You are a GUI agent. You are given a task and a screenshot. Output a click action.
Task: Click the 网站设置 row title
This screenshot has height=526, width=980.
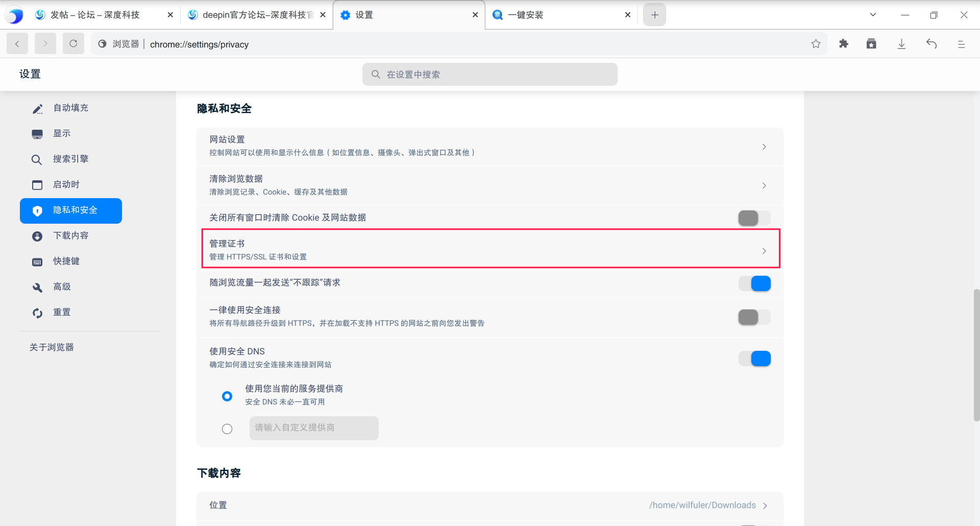coord(227,139)
